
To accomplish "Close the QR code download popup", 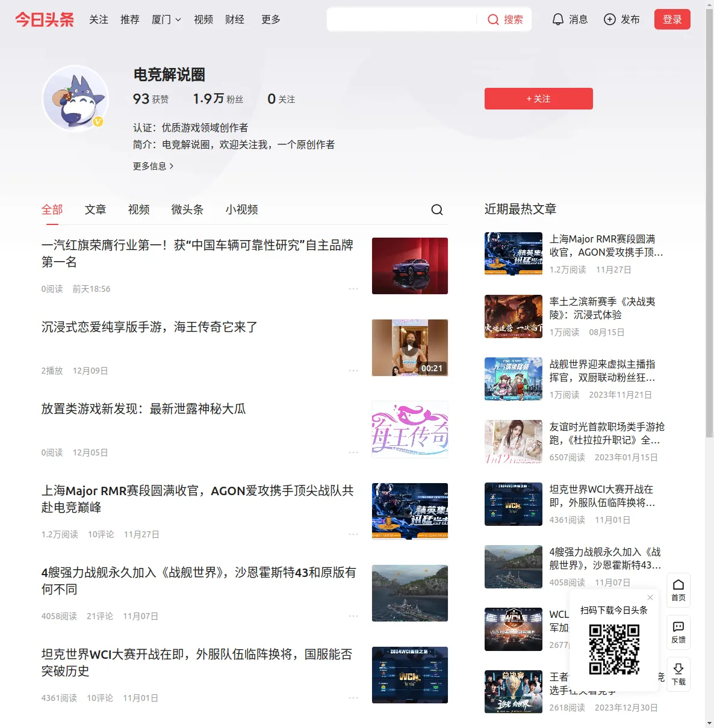I will click(650, 597).
